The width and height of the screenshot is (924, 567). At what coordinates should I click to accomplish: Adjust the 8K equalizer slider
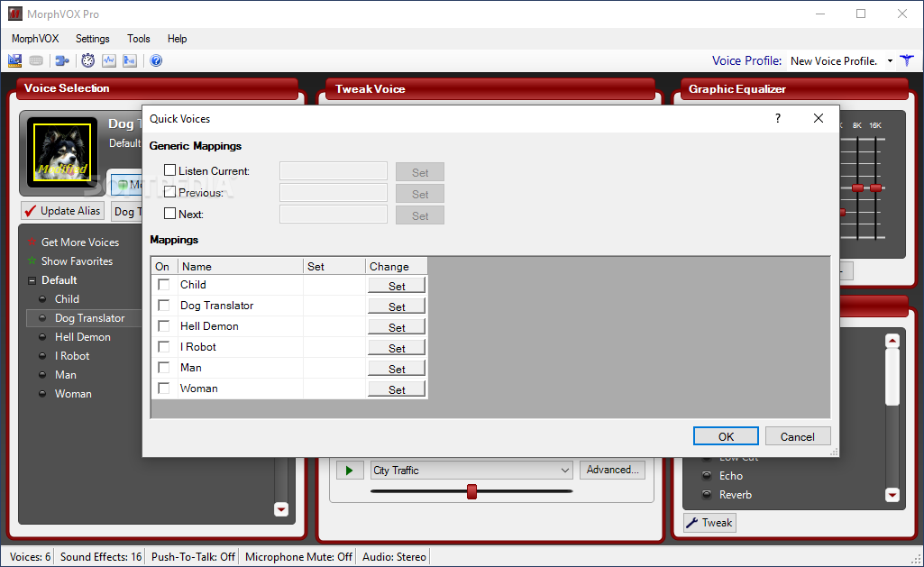858,188
